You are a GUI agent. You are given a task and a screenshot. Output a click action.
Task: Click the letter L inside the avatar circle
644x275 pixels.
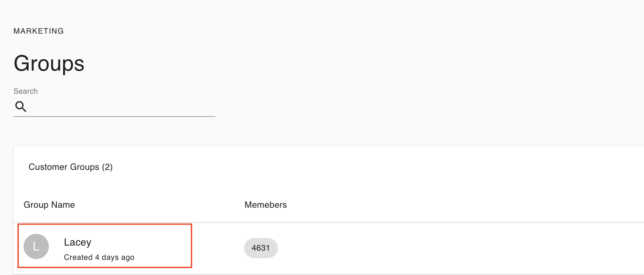coord(36,247)
